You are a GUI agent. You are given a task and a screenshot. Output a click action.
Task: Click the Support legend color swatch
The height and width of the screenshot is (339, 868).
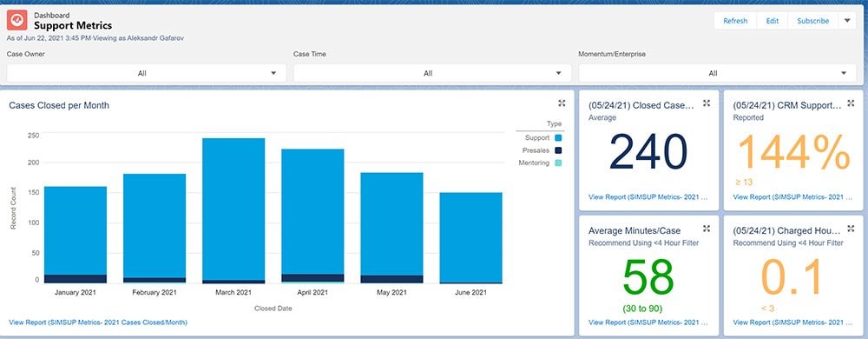pos(558,138)
